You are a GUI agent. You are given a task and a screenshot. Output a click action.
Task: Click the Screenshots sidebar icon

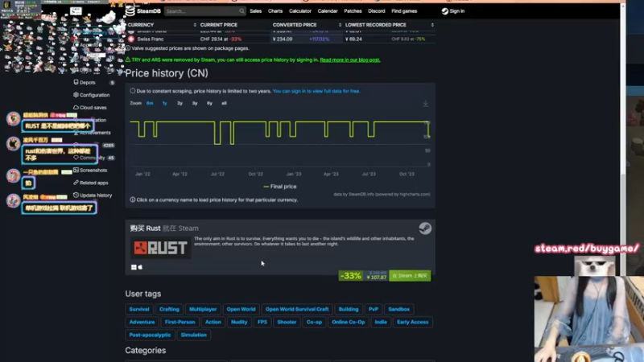(76, 170)
